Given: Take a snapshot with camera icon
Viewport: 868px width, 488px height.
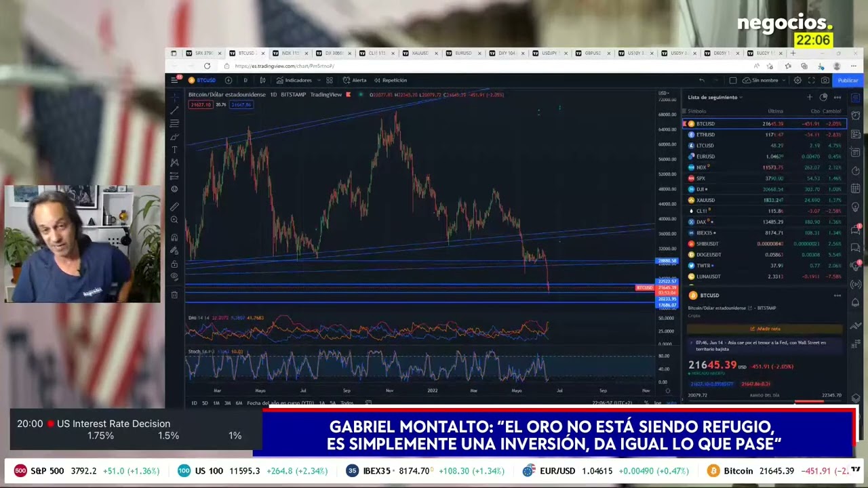Looking at the screenshot, I should pyautogui.click(x=825, y=80).
